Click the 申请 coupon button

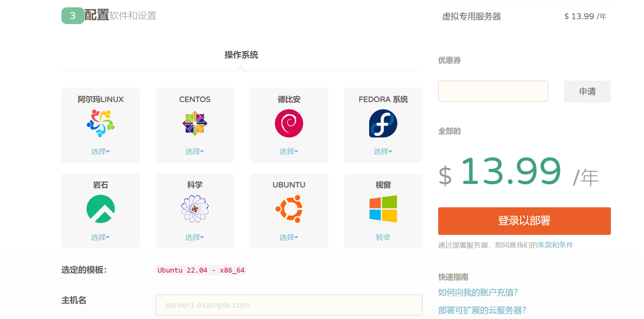[587, 91]
